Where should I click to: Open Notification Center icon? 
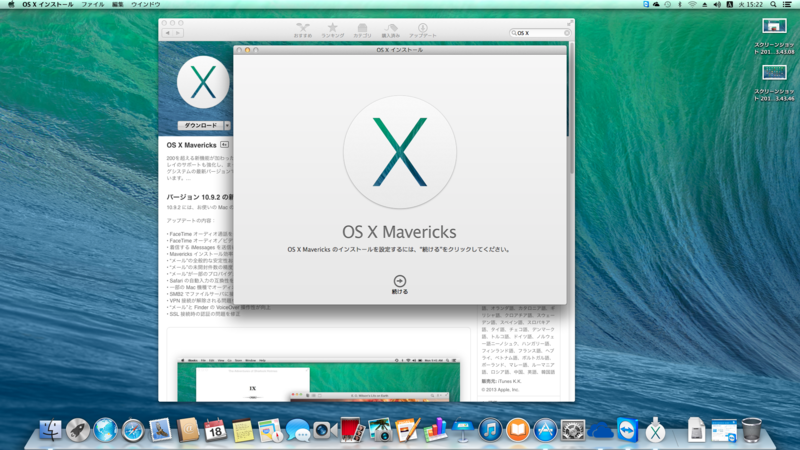coord(787,4)
